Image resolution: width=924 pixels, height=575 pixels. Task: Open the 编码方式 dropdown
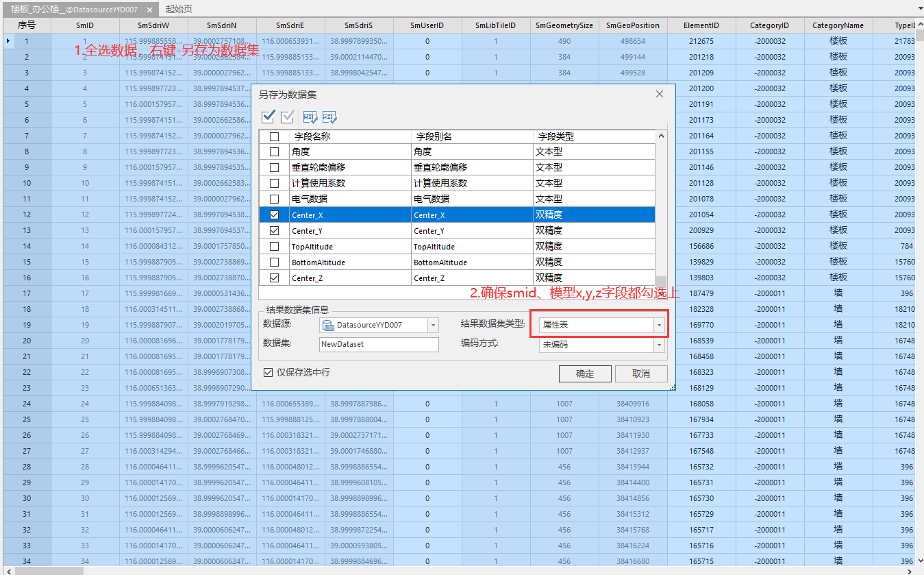point(660,345)
